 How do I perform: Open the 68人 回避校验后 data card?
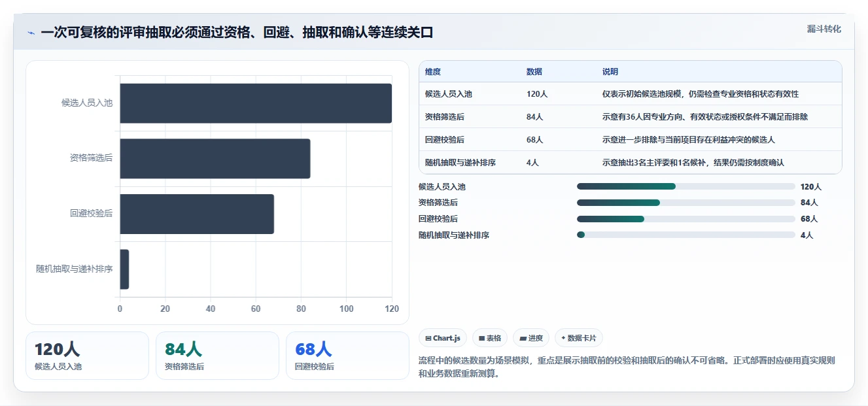347,356
